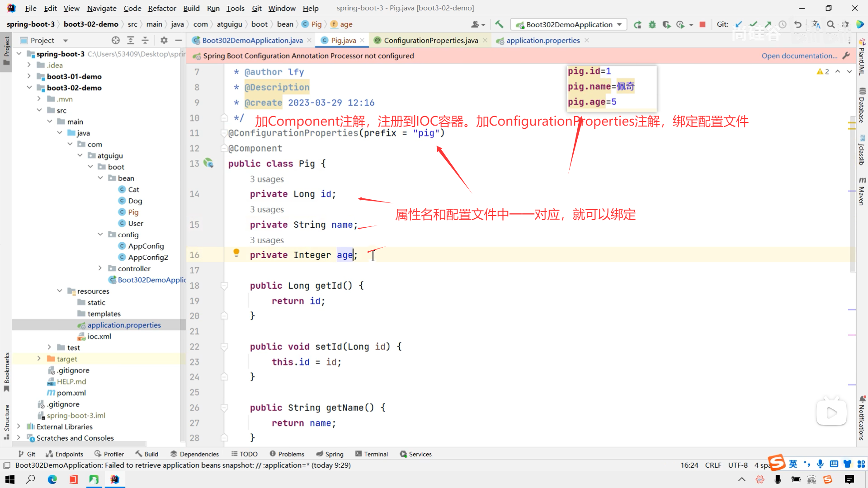Expand the target folder in project tree
Viewport: 868px width, 488px height.
(x=39, y=359)
